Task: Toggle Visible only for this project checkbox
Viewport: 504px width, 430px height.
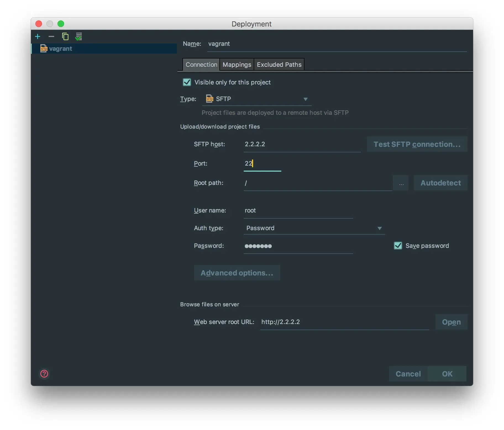Action: (x=187, y=82)
